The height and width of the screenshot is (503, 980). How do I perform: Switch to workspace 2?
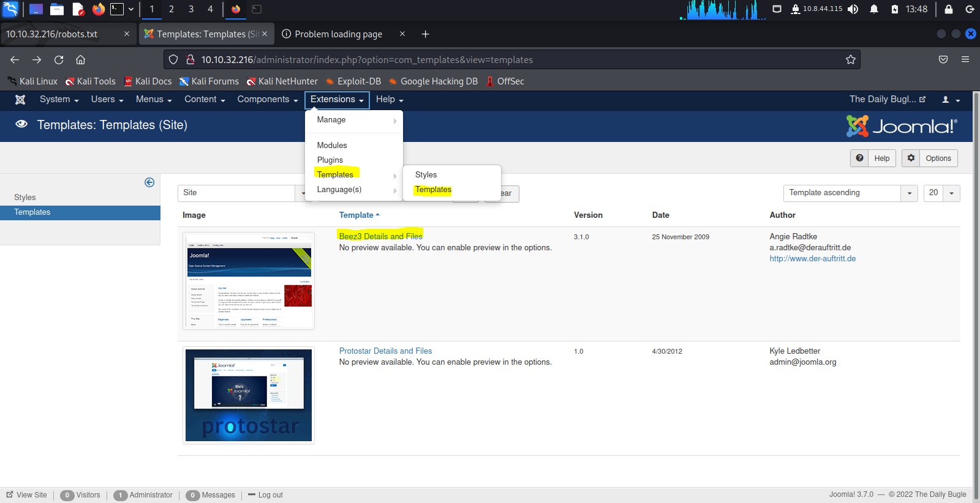[x=171, y=9]
